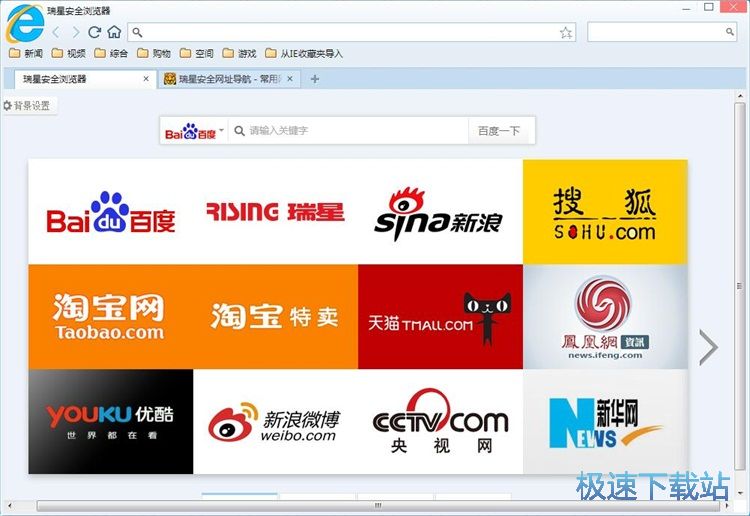Open the 淘宝网 Taobao.com tile
This screenshot has width=750, height=516.
tap(111, 317)
